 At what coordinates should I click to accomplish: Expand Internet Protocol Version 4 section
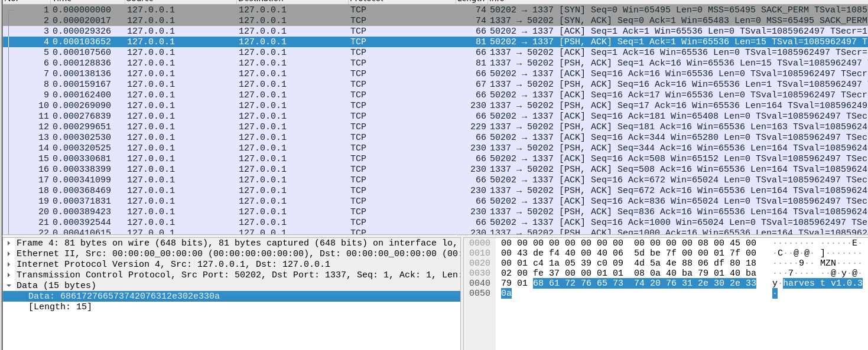8,264
